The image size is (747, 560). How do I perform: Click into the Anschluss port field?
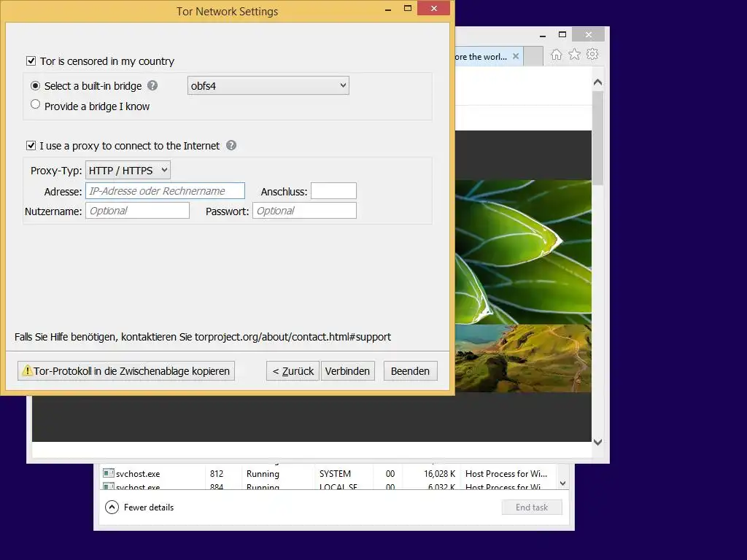point(333,191)
